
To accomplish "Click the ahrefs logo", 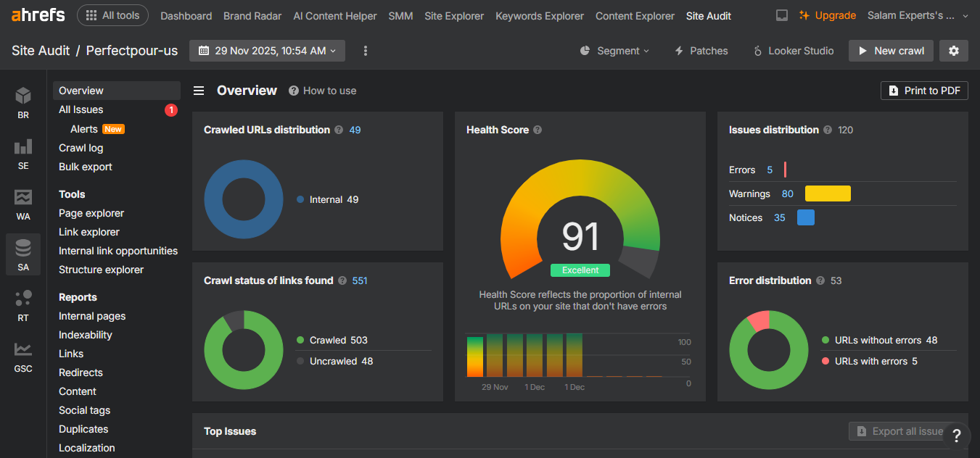I will tap(38, 14).
